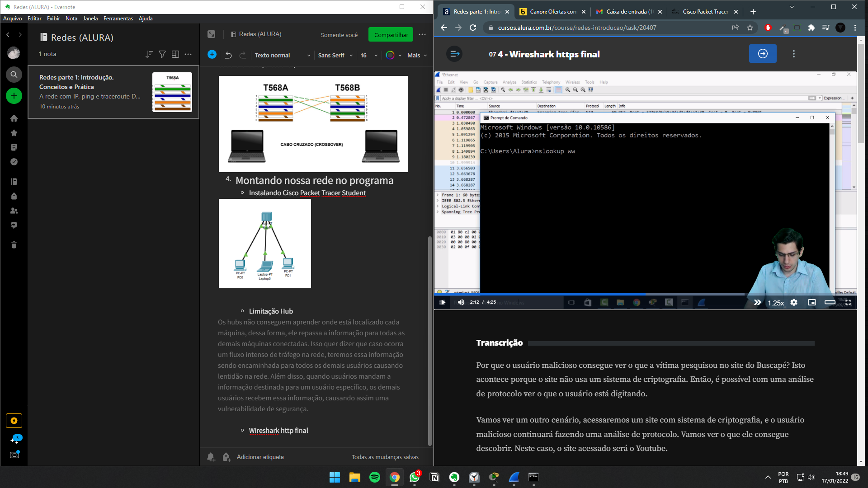Open Arquivo menu in Evernote
This screenshot has width=868, height=488.
(x=12, y=19)
